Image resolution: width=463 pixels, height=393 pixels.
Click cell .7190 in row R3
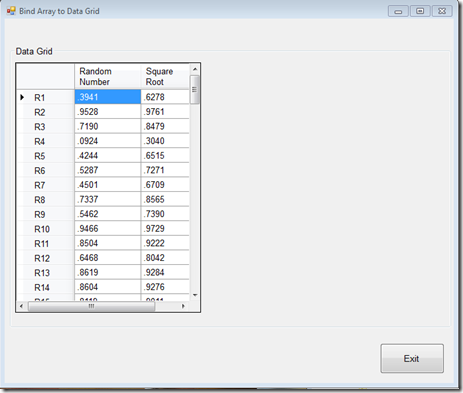[x=108, y=126]
